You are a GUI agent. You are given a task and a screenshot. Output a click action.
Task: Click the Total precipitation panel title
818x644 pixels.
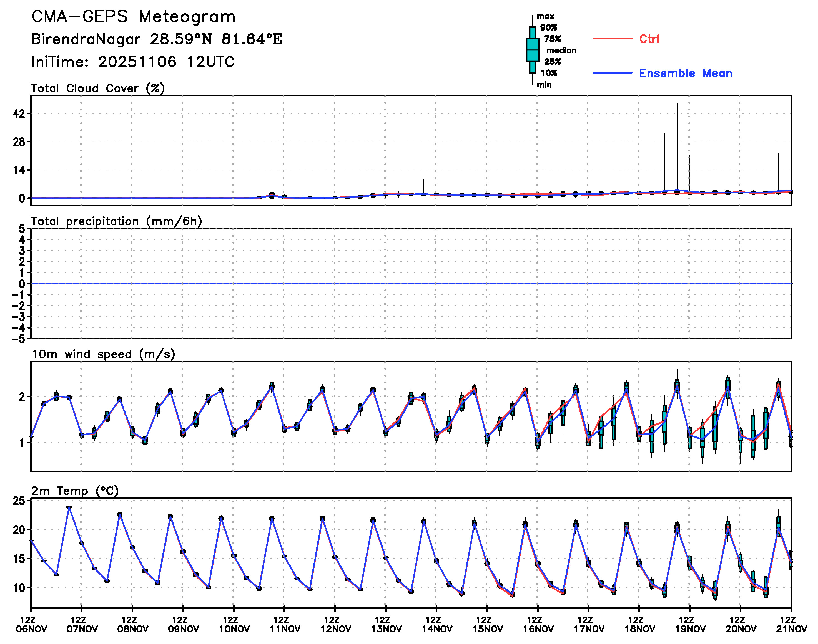[116, 221]
